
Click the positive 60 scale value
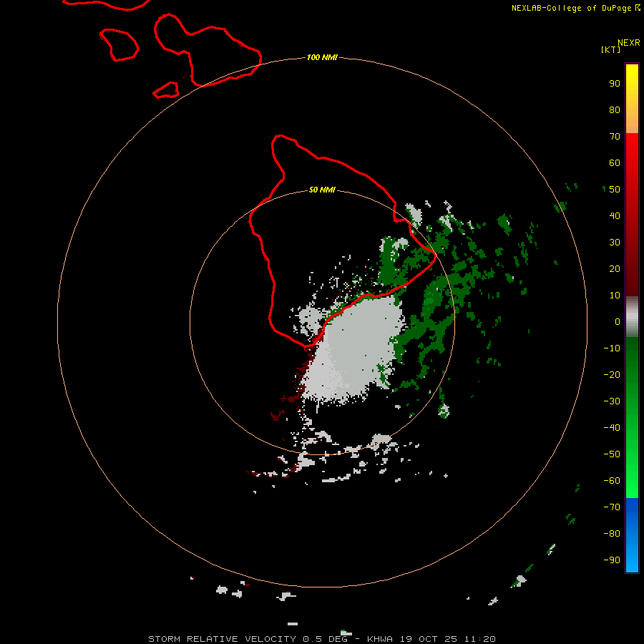[x=615, y=162]
